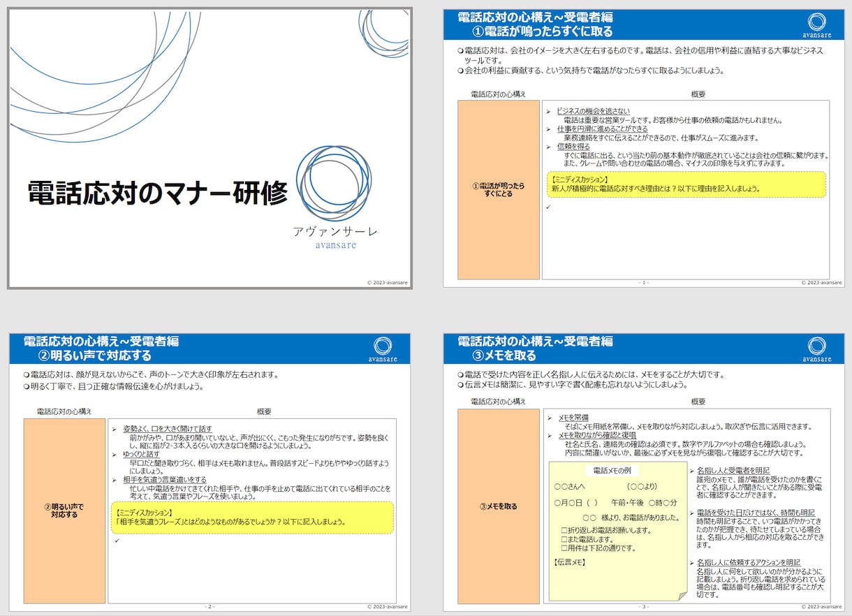Check the box 用件は下記の通りです。
This screenshot has width=852, height=616.
564,548
